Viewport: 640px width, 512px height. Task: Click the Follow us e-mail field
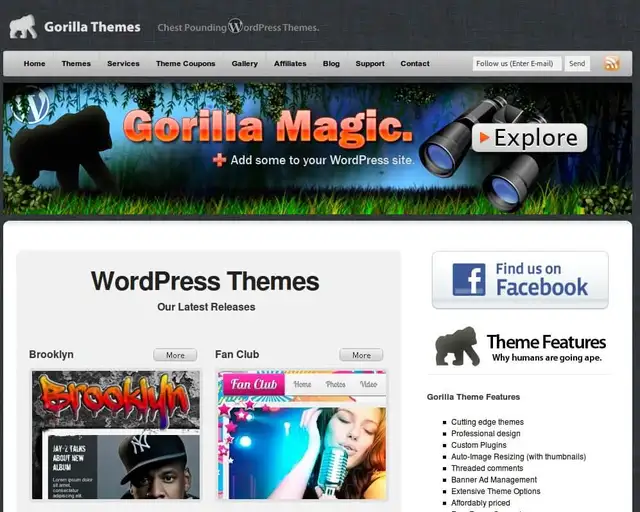tap(517, 64)
